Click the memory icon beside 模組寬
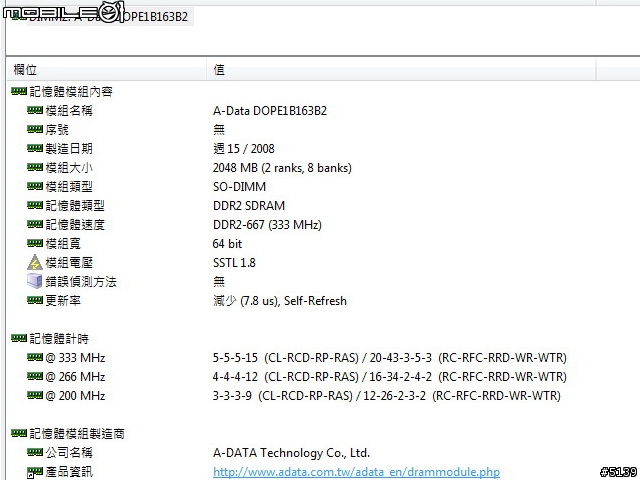The width and height of the screenshot is (640, 480). (35, 243)
